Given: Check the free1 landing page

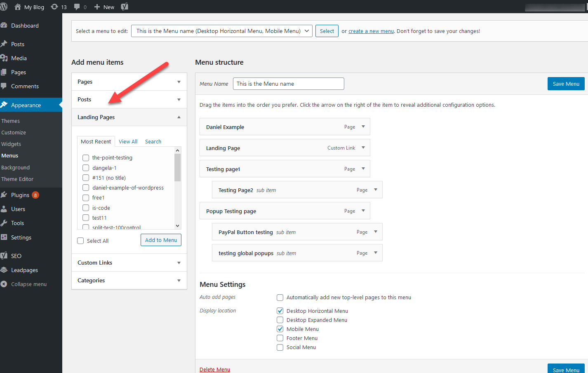Looking at the screenshot, I should [x=86, y=197].
